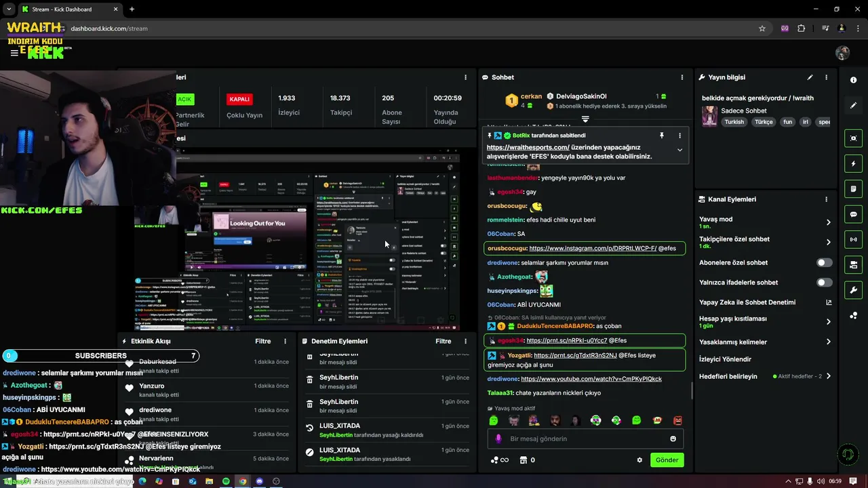Open the info icon in right sidebar

pos(853,80)
